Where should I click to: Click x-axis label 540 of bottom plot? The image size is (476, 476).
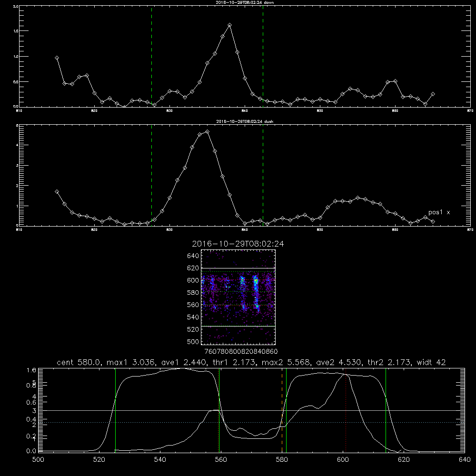point(160,460)
